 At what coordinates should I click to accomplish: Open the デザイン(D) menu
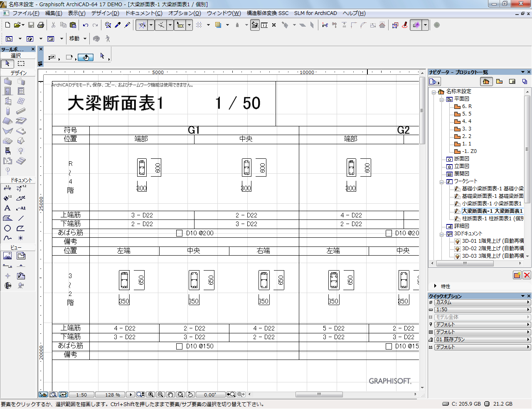[x=105, y=13]
